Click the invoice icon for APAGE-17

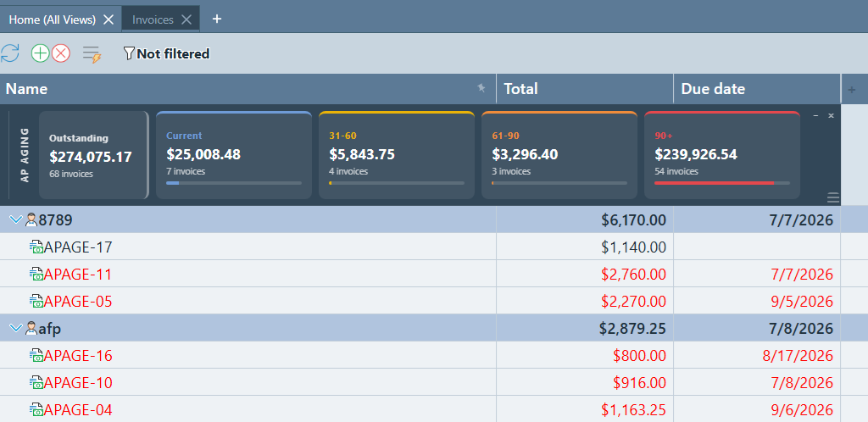36,247
